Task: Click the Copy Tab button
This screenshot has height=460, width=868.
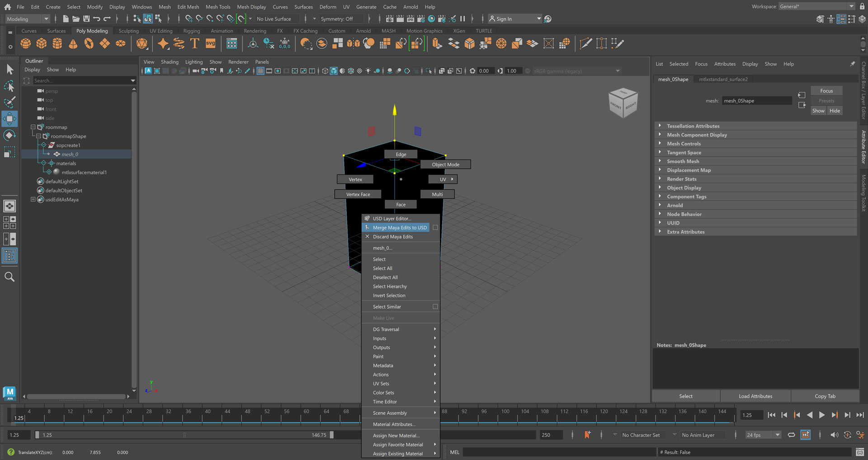Action: point(825,396)
